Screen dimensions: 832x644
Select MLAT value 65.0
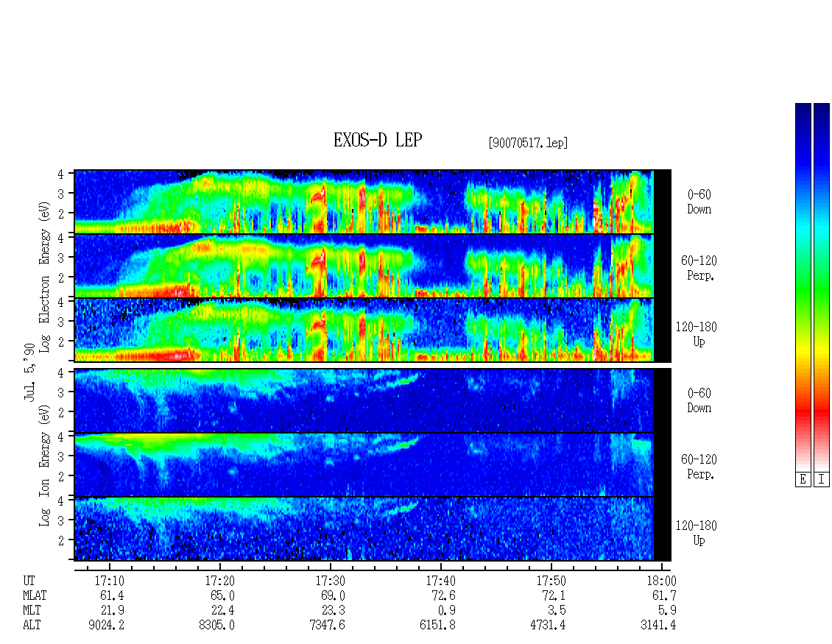pyautogui.click(x=222, y=595)
